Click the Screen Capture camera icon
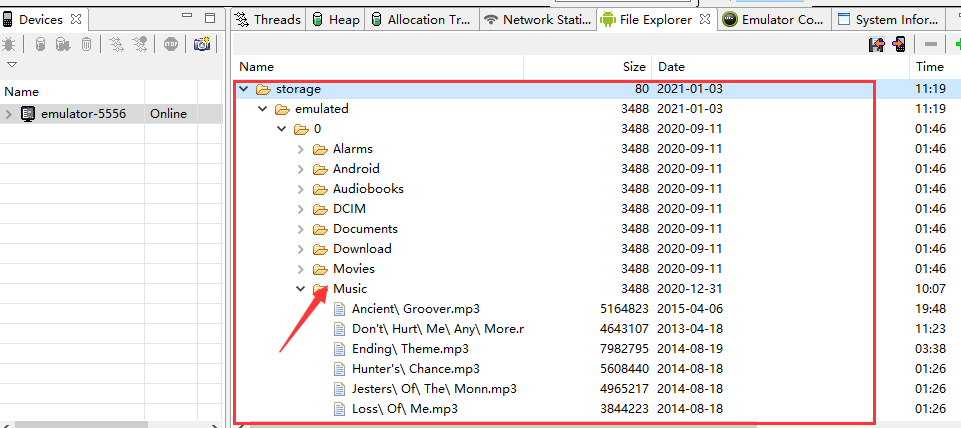The height and width of the screenshot is (428, 961). [202, 44]
